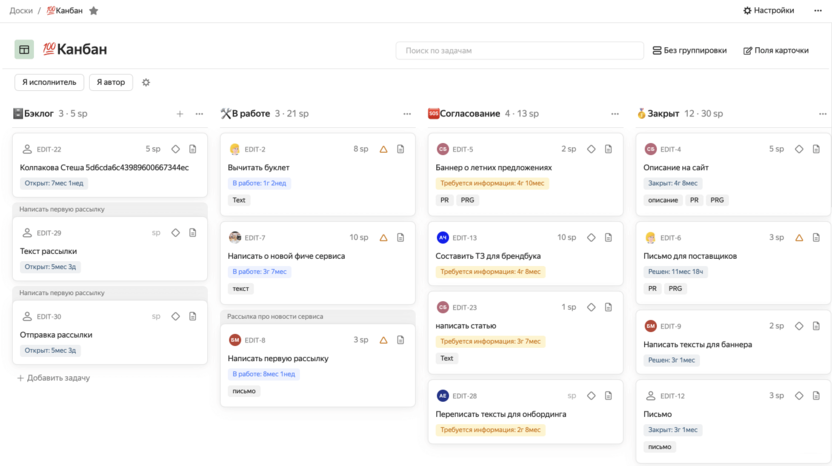Focus the Поиск по задачам search field
The height and width of the screenshot is (466, 832).
click(x=519, y=50)
